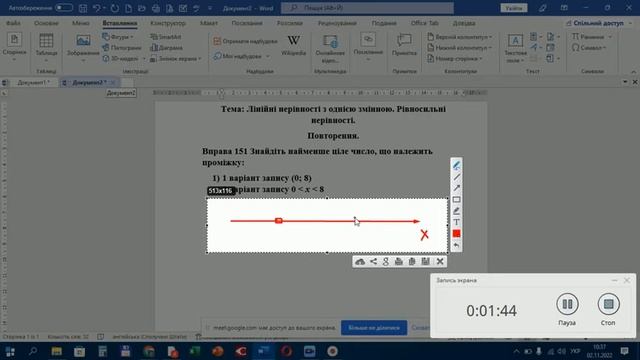Viewport: 640px width, 360px height.
Task: Open the Мої надбудови dropdown
Action: tap(241, 56)
